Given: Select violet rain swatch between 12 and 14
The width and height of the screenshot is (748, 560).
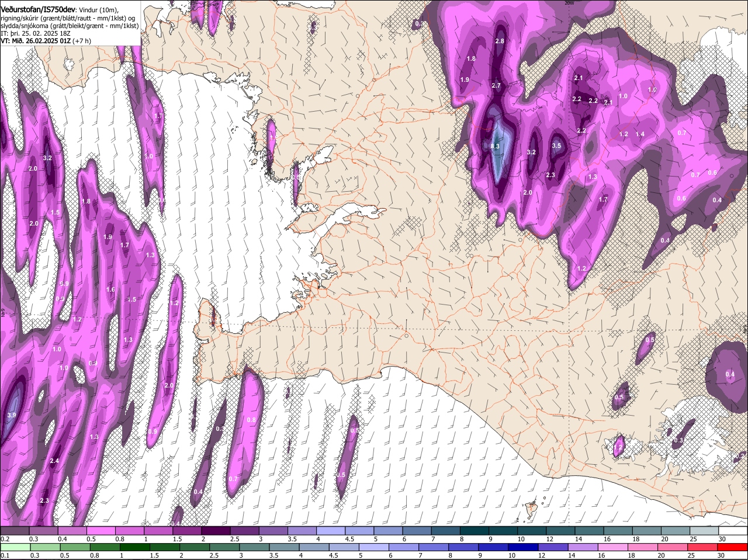Looking at the screenshot, I should [x=553, y=547].
